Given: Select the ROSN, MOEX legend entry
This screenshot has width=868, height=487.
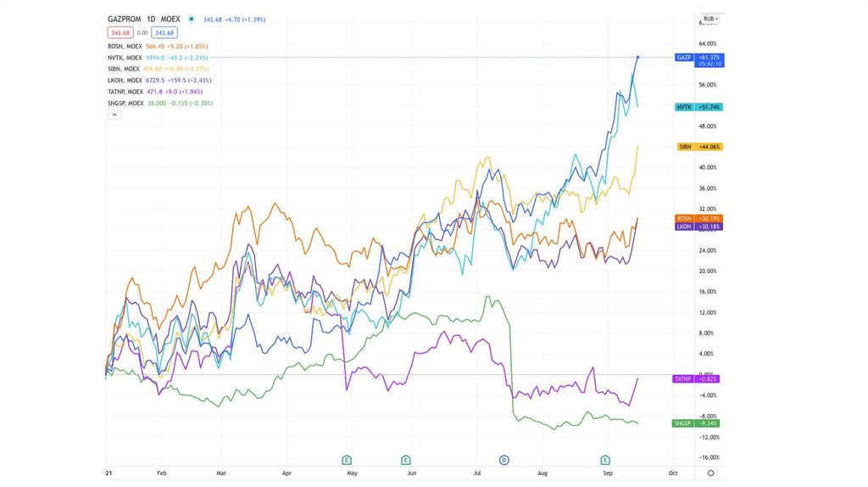Looking at the screenshot, I should 125,46.
